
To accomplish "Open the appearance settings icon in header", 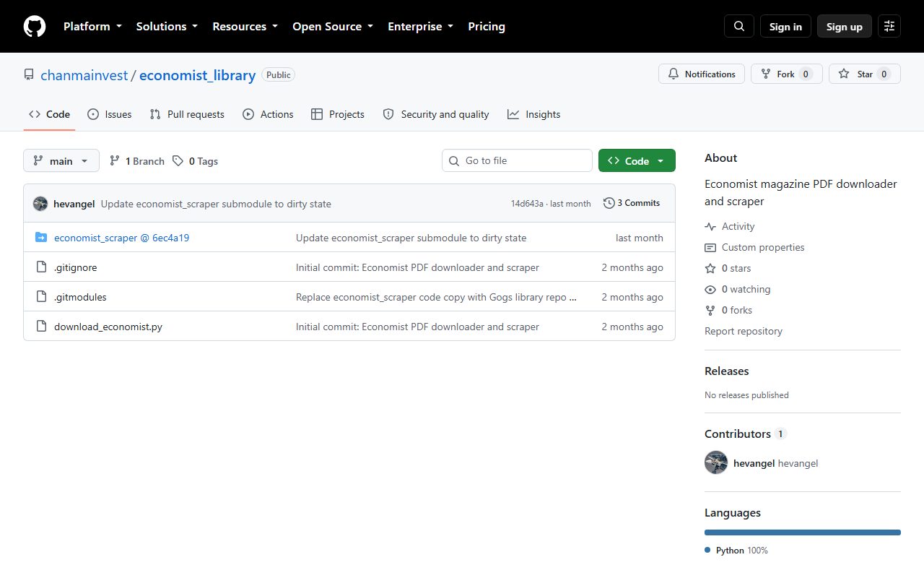I will (x=889, y=27).
